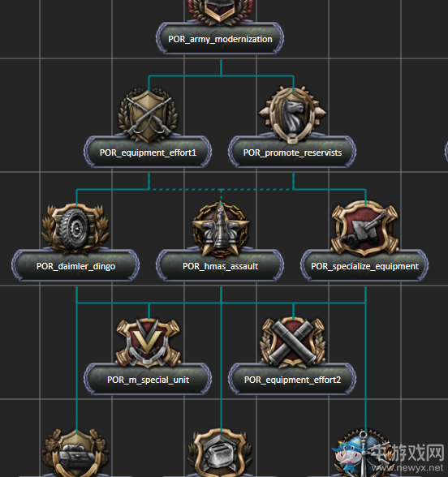The height and width of the screenshot is (477, 448).
Task: Select the POR_equipment_effort2 label
Action: [292, 380]
